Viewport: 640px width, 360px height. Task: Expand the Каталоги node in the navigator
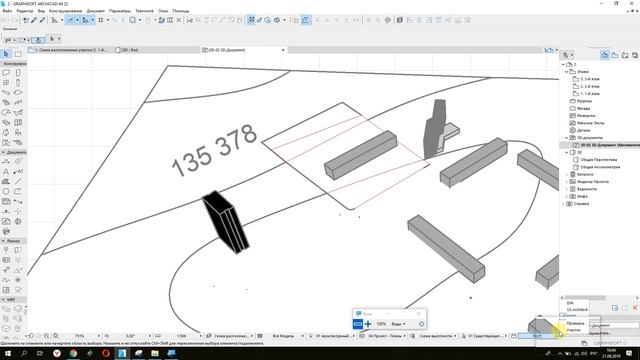tap(567, 174)
